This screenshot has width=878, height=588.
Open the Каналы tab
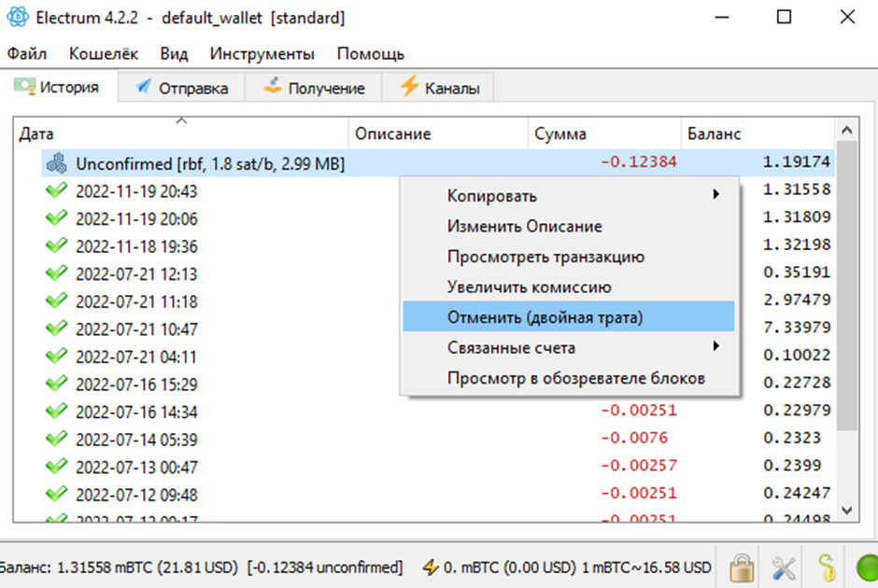(438, 88)
